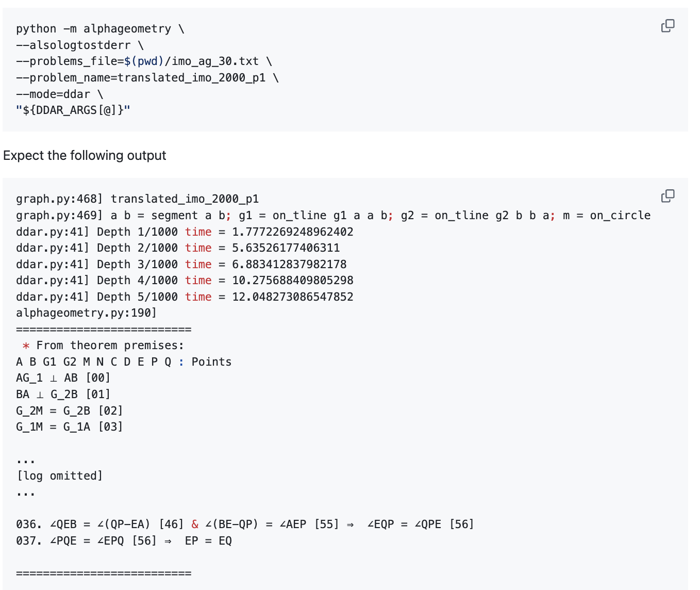
Task: Click proof step 036 line
Action: [245, 525]
